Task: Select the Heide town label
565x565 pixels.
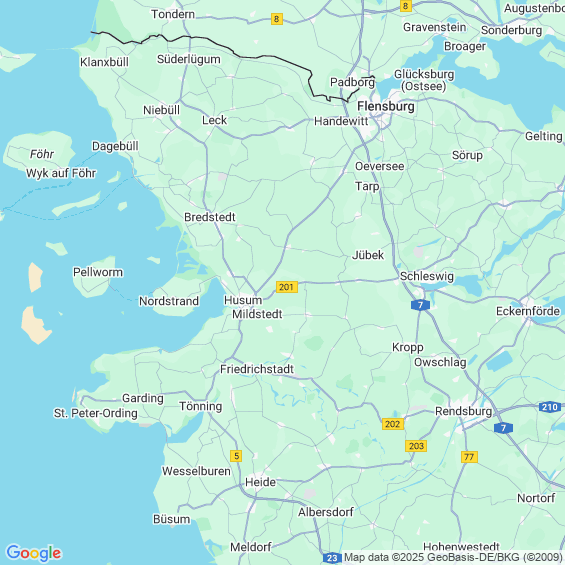Action: pos(260,482)
